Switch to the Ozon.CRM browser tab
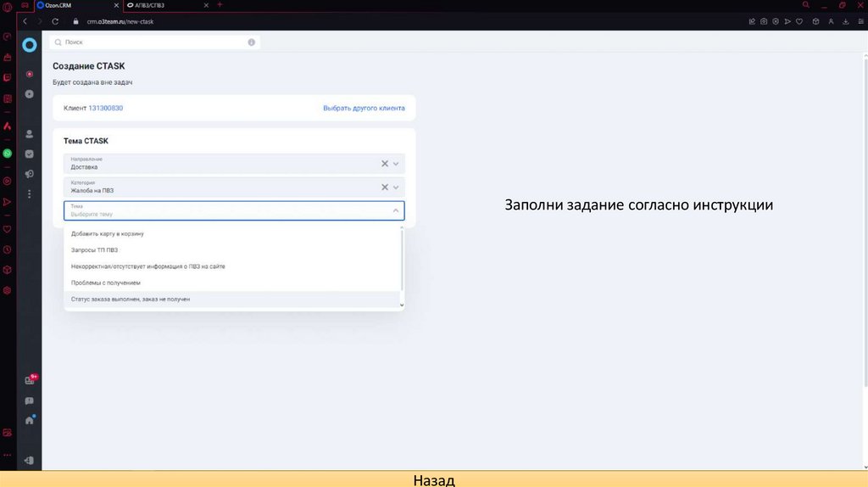868x487 pixels. [77, 5]
